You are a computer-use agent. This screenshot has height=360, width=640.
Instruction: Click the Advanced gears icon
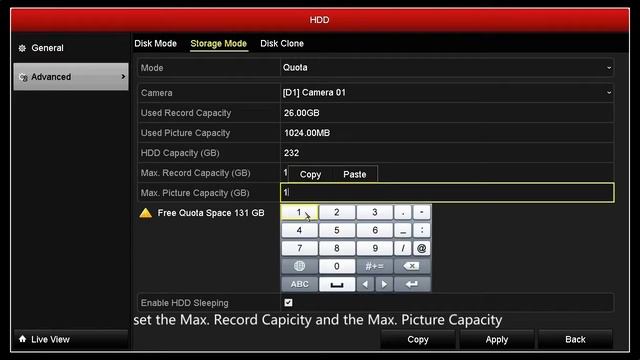pos(23,77)
